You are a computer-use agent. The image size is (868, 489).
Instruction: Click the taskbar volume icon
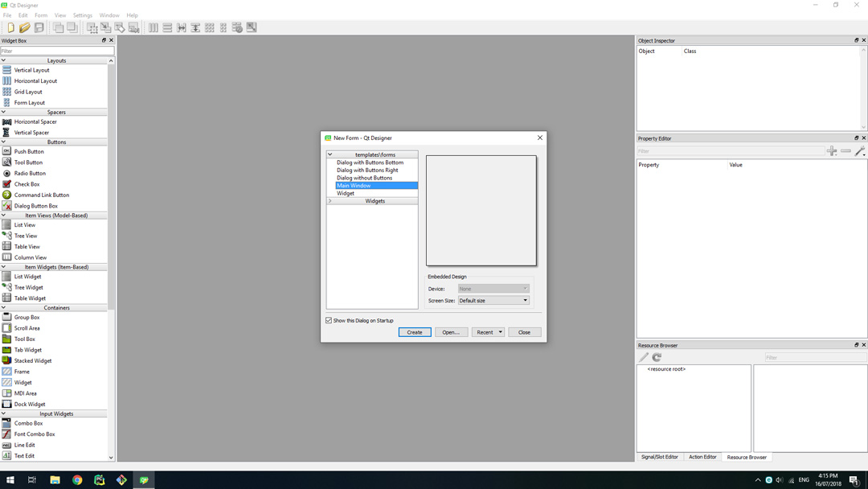click(780, 480)
